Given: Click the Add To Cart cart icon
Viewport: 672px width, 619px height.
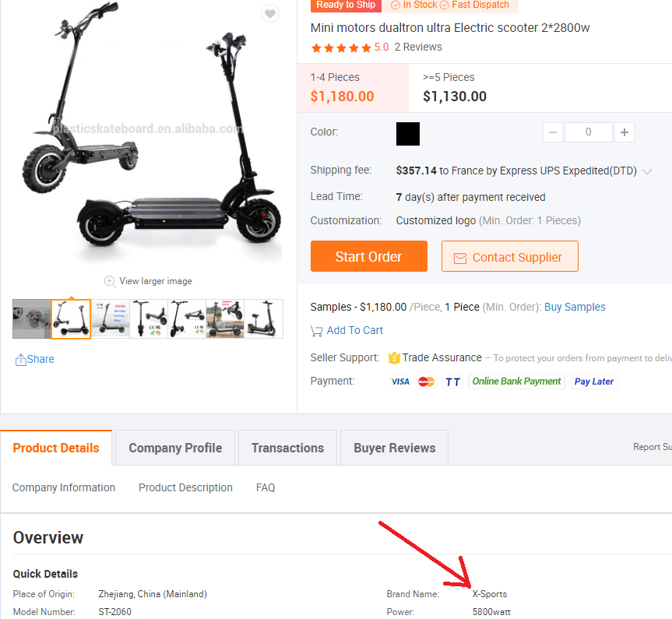Looking at the screenshot, I should pos(316,331).
